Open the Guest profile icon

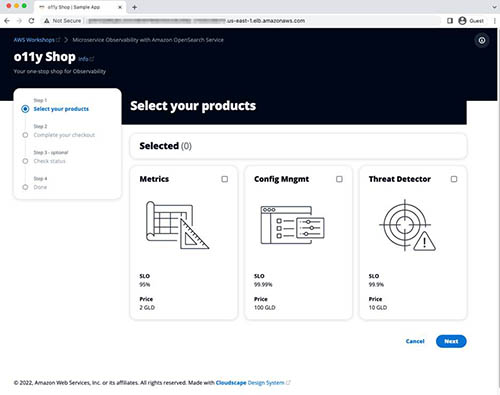coord(462,21)
